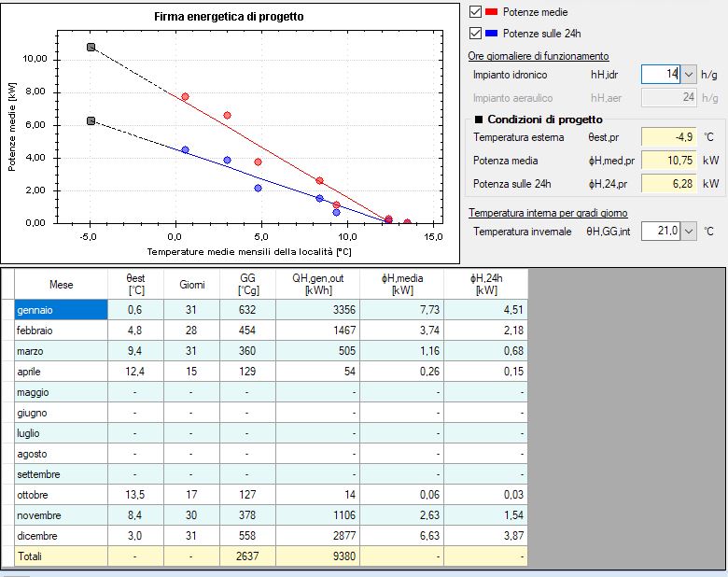Click the novembre QH,gen,out cell 1106
The height and width of the screenshot is (577, 728).
coord(317,514)
